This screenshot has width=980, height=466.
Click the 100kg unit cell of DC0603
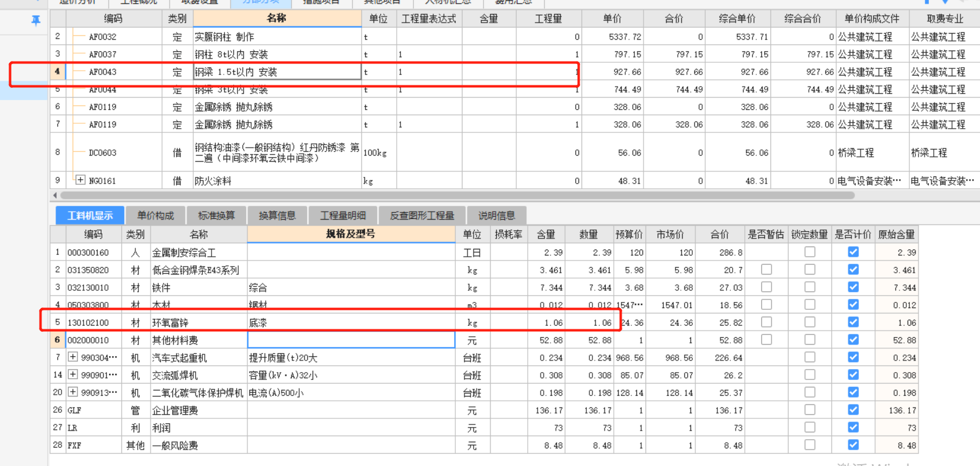pyautogui.click(x=379, y=152)
